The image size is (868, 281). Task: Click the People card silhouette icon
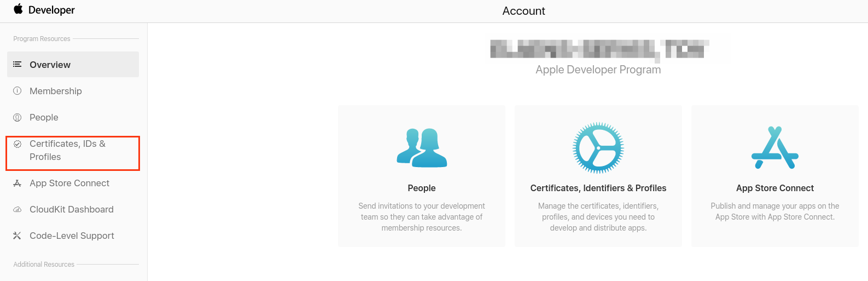point(422,148)
